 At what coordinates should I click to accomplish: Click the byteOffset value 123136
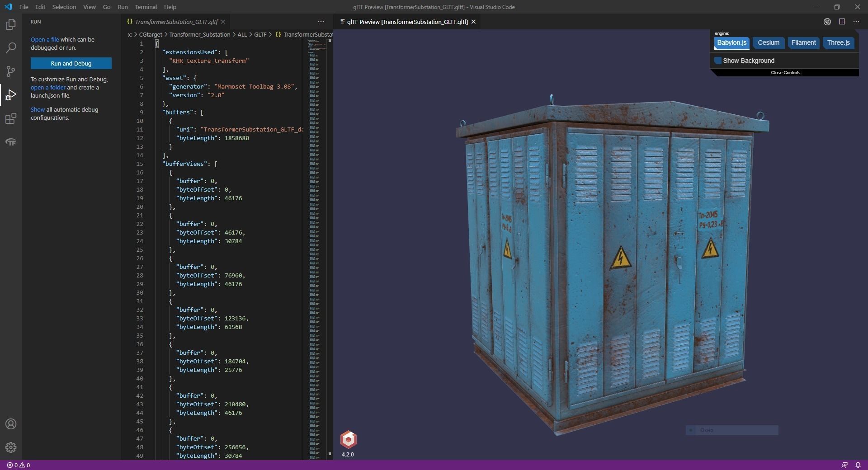coord(235,318)
